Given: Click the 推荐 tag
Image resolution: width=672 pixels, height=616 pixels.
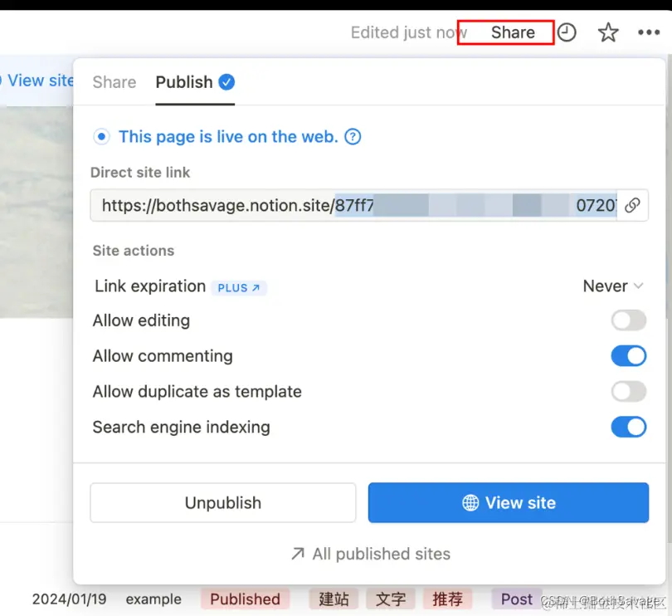Looking at the screenshot, I should pyautogui.click(x=447, y=599).
